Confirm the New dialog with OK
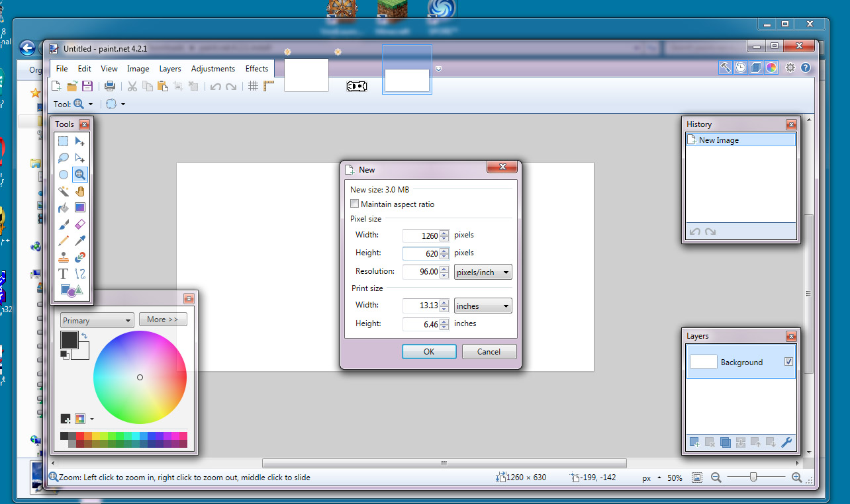The image size is (850, 504). point(429,351)
